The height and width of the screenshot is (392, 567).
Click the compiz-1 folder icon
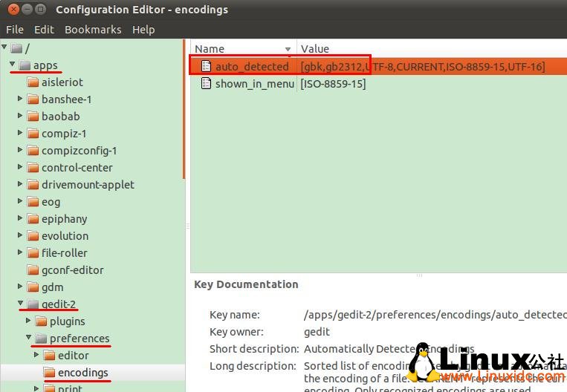(33, 134)
